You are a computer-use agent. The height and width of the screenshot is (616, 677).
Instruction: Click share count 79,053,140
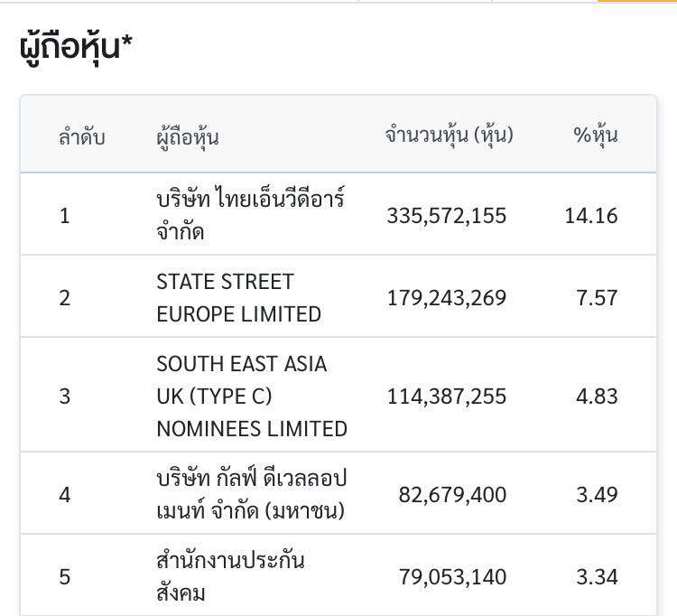point(452,577)
